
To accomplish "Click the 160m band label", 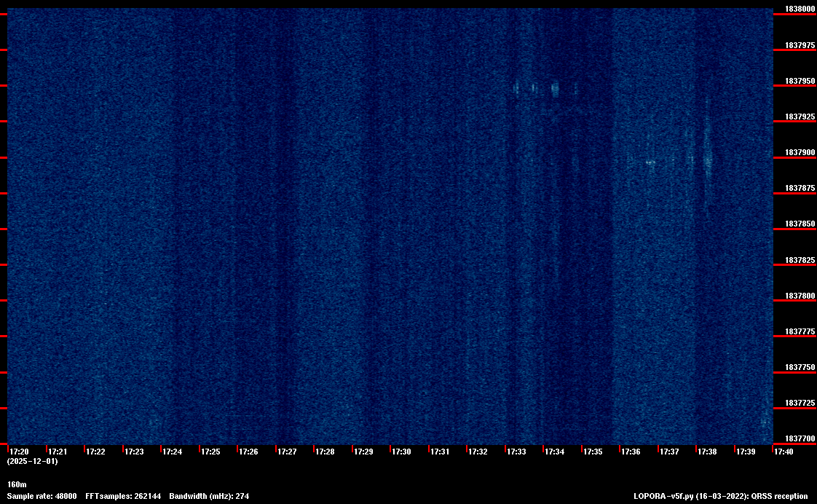I will [17, 485].
